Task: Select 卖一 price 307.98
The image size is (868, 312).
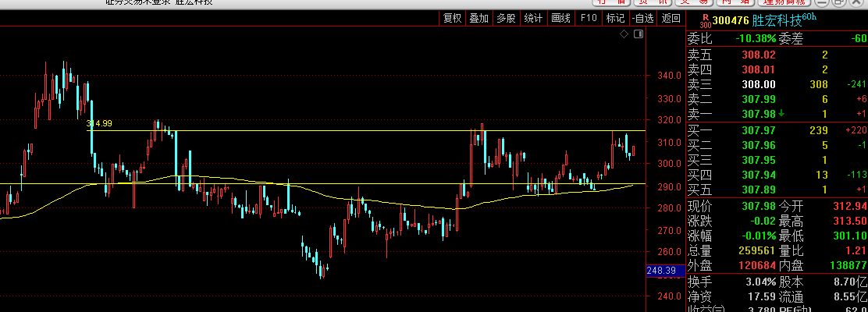Action: 759,114
